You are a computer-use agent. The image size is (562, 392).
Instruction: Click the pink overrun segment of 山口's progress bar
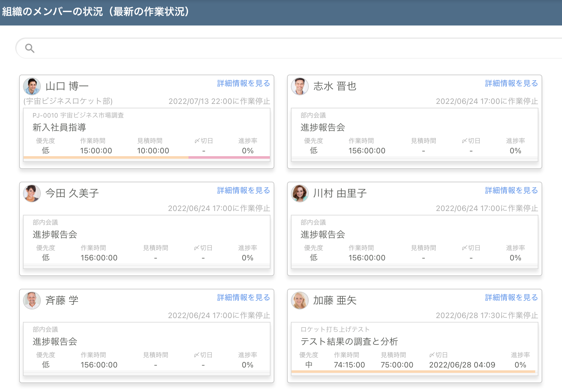pyautogui.click(x=229, y=157)
